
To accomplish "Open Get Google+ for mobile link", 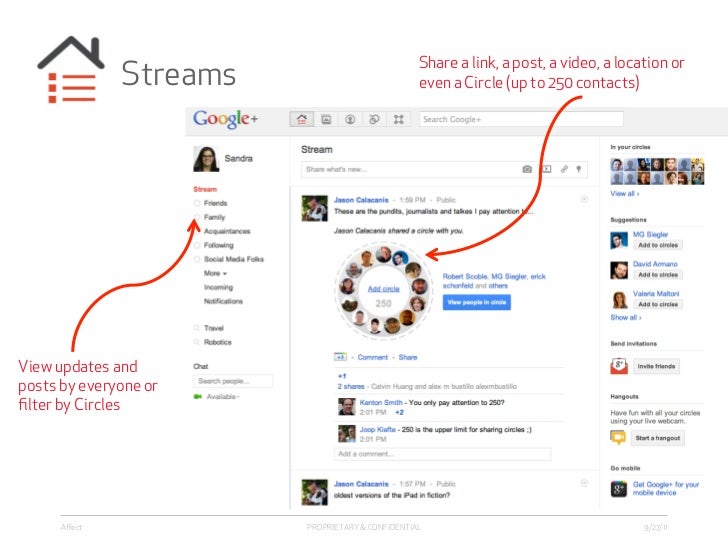I will 666,488.
